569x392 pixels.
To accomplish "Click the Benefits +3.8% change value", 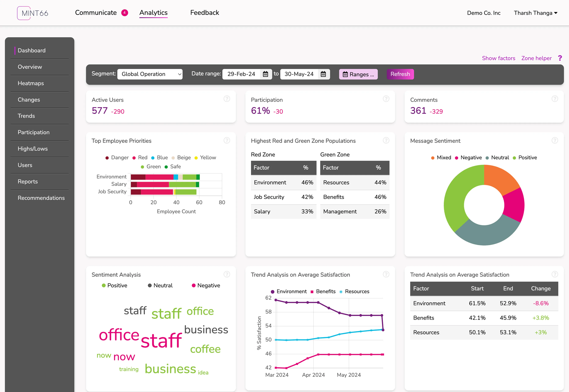I will click(541, 318).
